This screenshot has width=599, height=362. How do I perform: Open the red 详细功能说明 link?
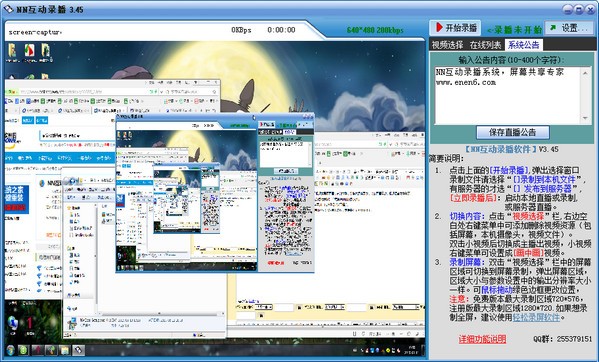coord(482,339)
